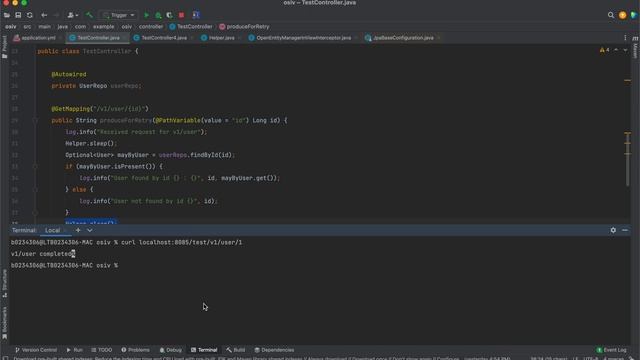Open terminal settings gear
This screenshot has width=640, height=360.
pos(613,231)
